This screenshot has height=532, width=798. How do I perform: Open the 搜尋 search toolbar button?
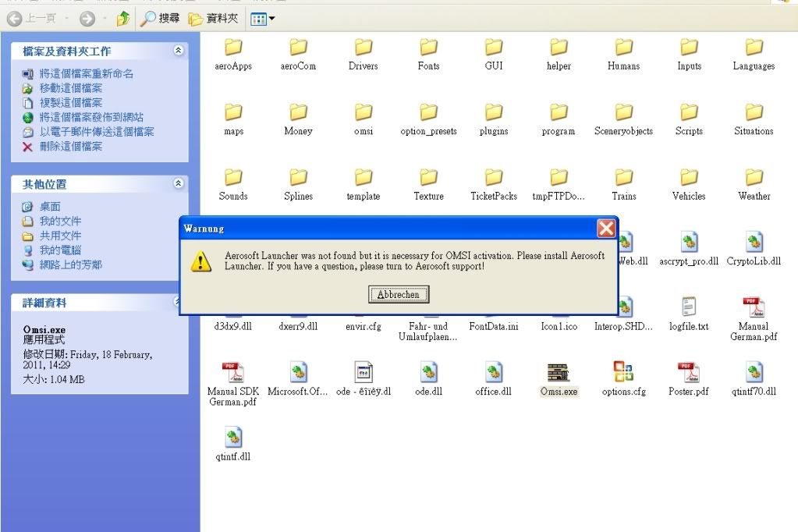click(160, 18)
